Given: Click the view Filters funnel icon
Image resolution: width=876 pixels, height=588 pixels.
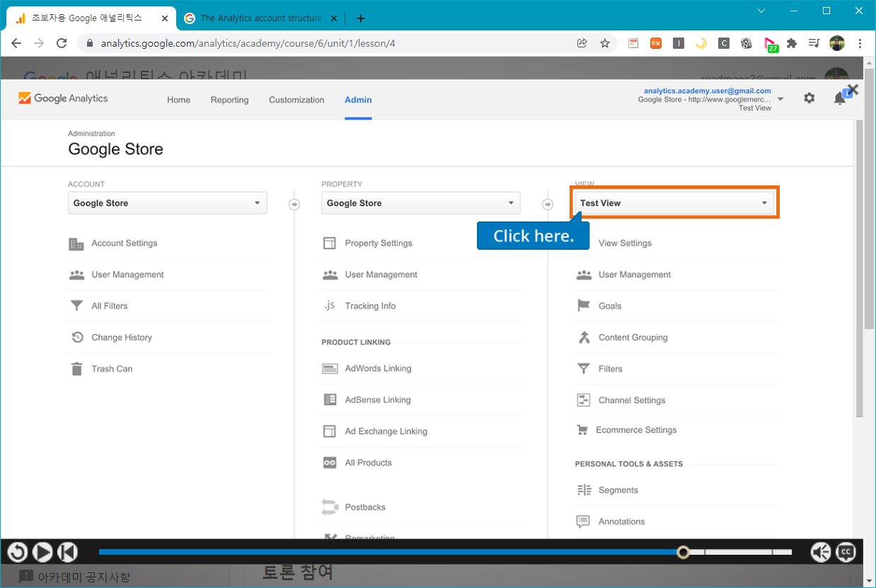Looking at the screenshot, I should 584,369.
